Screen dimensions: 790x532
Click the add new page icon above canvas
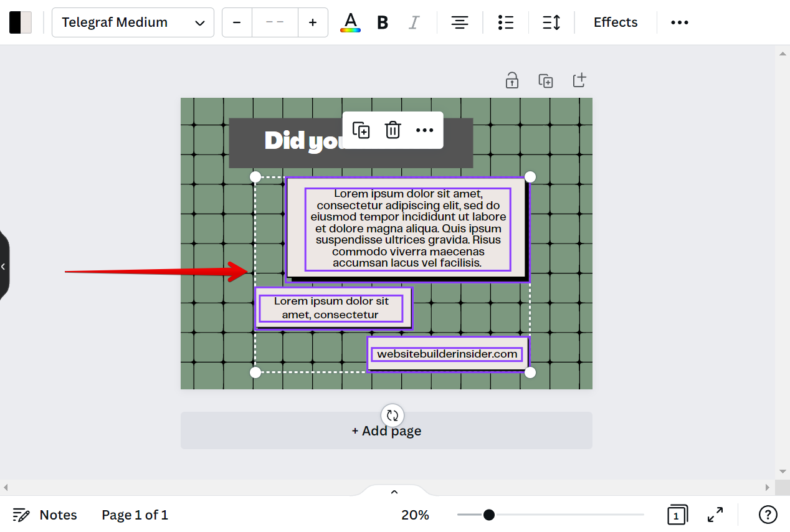579,80
